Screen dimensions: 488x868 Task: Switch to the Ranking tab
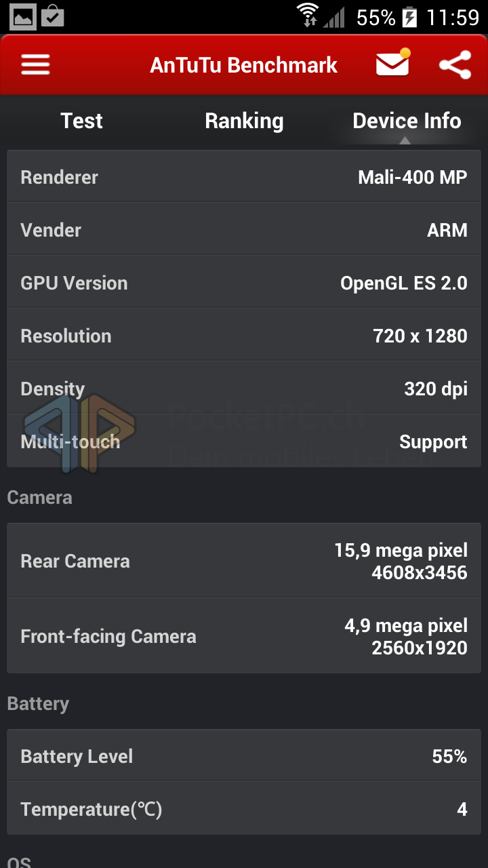click(244, 121)
